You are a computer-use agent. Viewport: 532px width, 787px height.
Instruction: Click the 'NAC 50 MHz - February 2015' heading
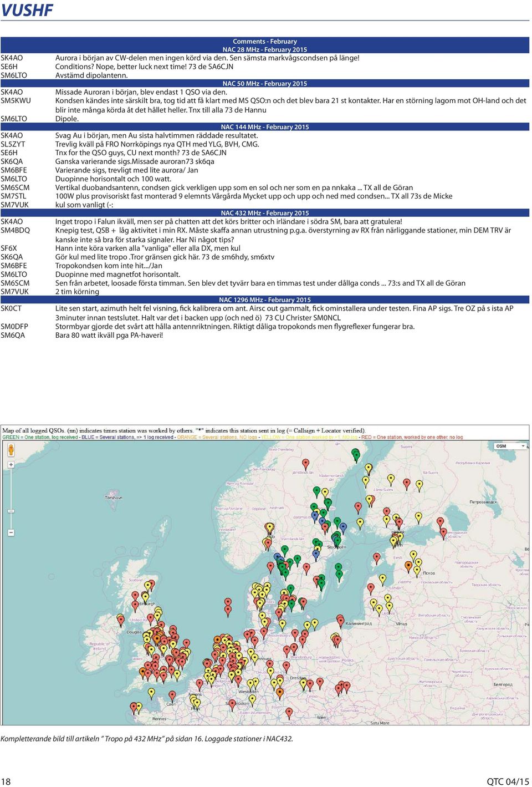click(x=265, y=83)
